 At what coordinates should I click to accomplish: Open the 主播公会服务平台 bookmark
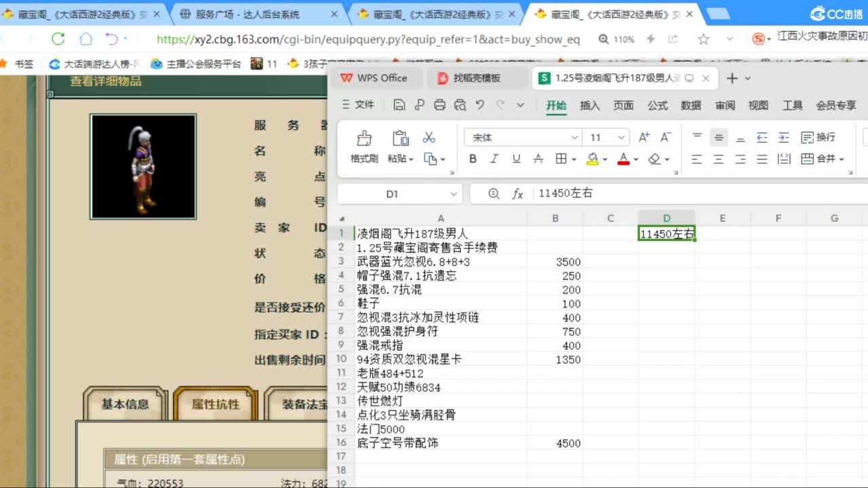(x=196, y=64)
